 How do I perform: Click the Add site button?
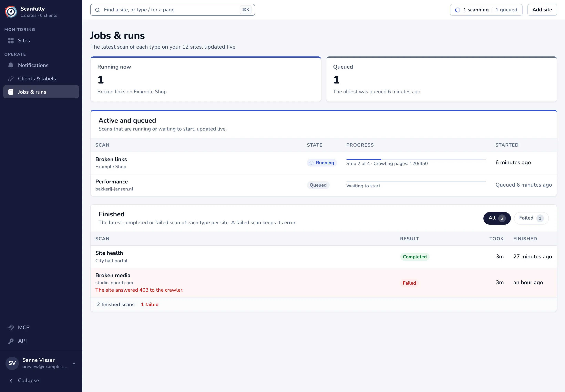point(542,10)
